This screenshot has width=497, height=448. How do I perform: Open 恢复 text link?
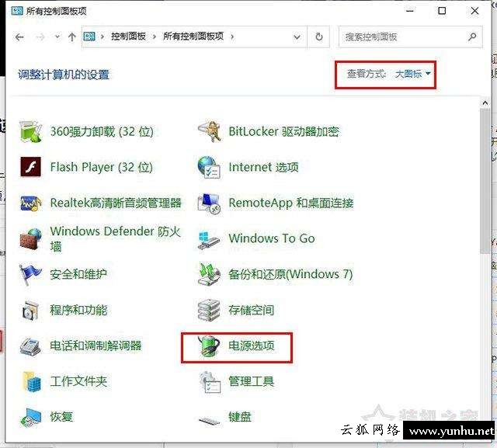coord(61,417)
